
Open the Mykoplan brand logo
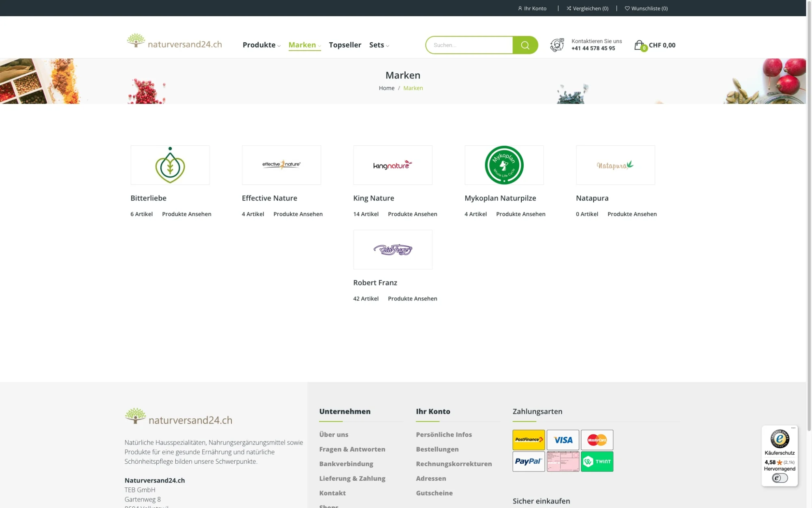click(x=504, y=165)
